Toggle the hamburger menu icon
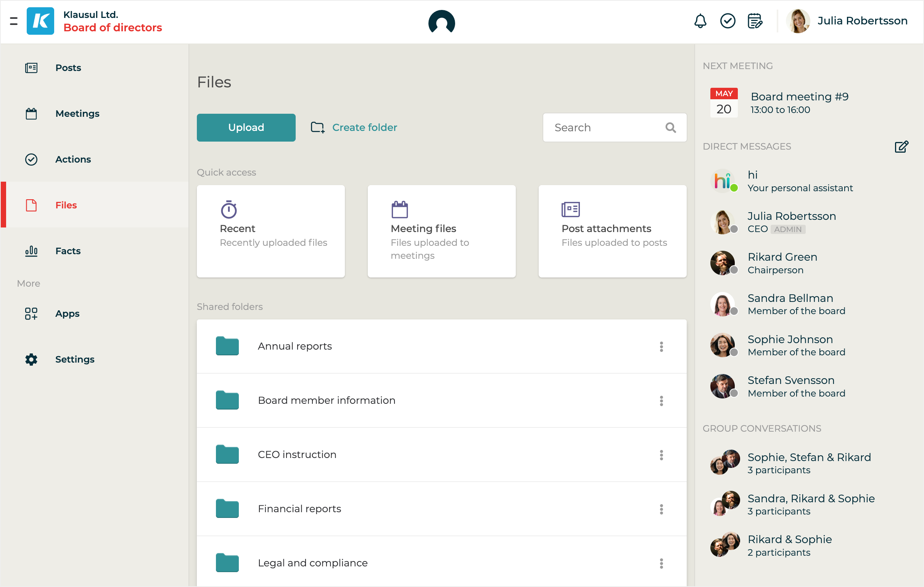Image resolution: width=924 pixels, height=587 pixels. 14,21
